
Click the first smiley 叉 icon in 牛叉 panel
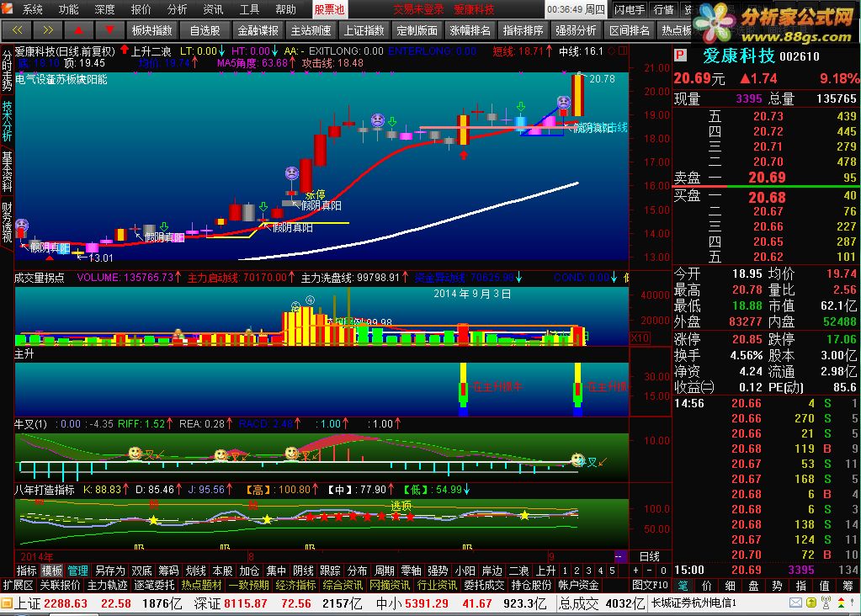[135, 453]
